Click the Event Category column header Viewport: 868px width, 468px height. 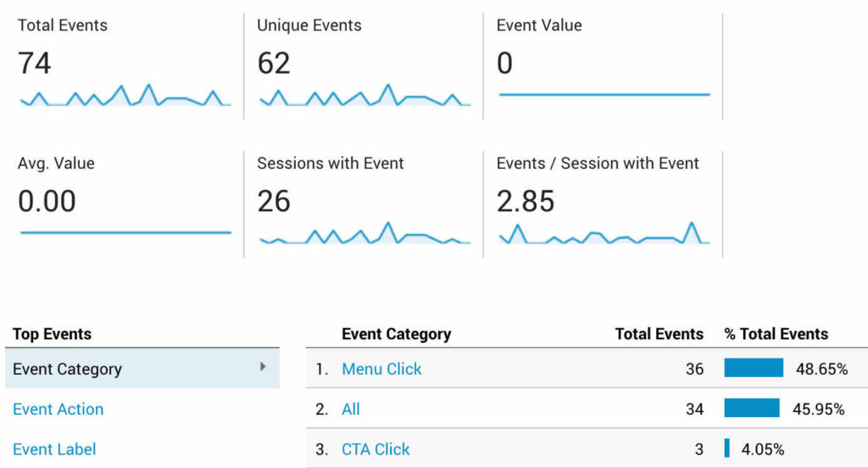point(396,334)
